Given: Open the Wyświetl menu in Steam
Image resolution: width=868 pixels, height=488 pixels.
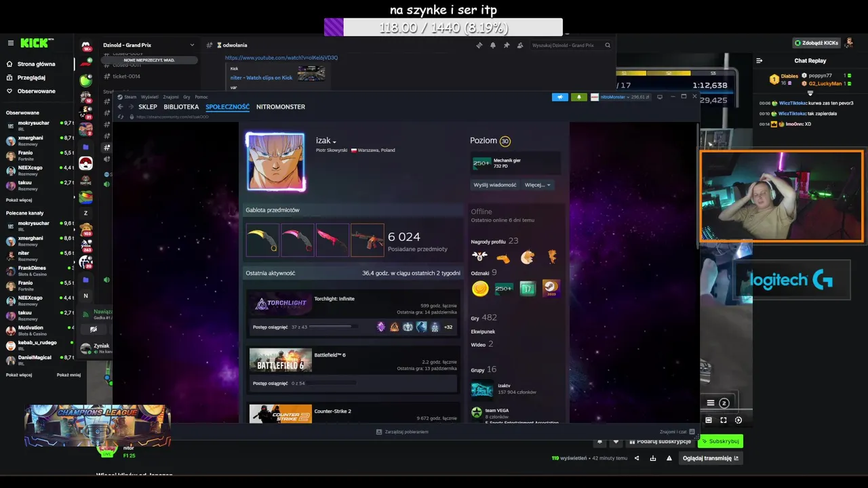Looking at the screenshot, I should (150, 97).
